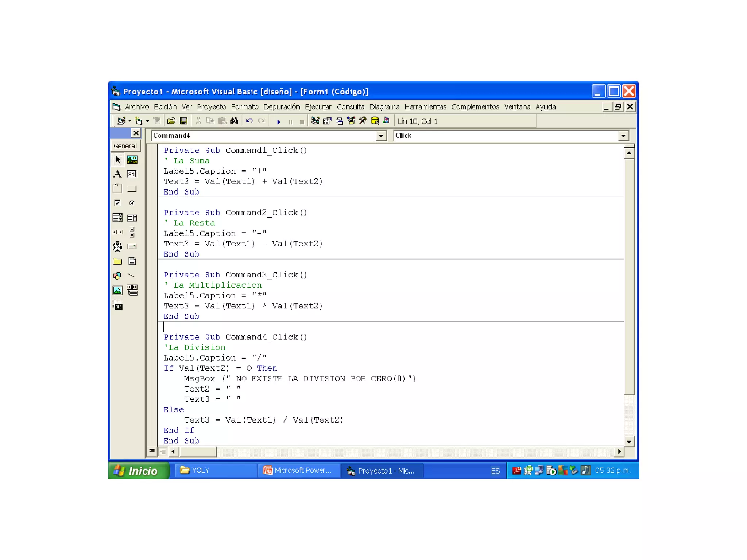Choose the TextBox control in the toolbox
The image size is (747, 560).
[x=132, y=174]
